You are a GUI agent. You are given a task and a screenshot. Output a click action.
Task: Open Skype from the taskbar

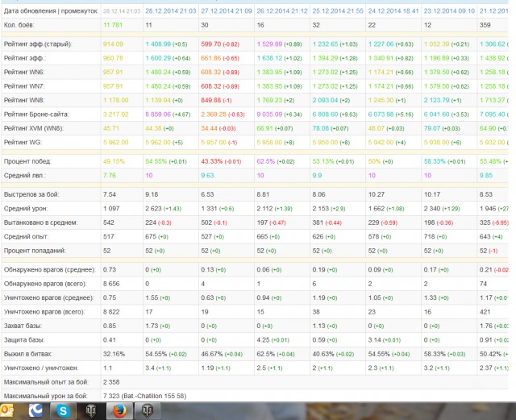63,410
